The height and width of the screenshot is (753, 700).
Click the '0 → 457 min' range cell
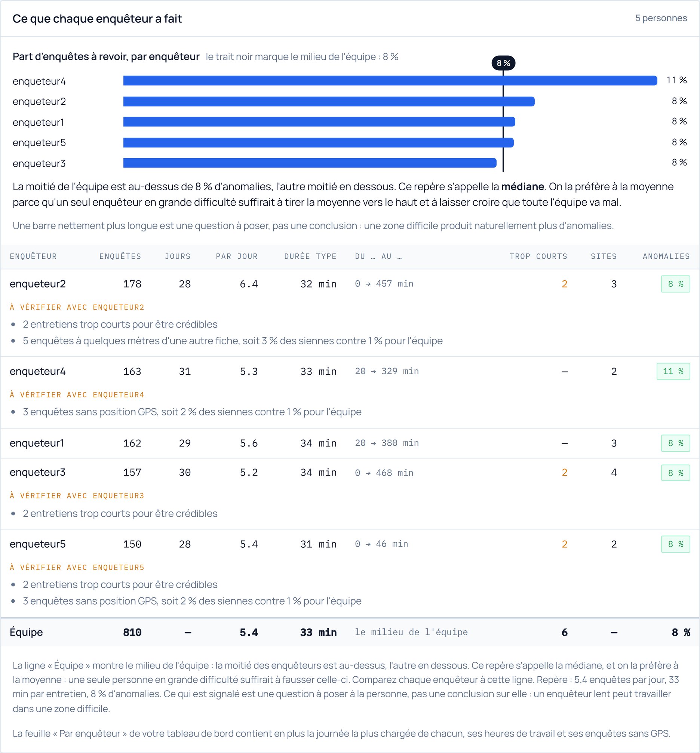(384, 284)
